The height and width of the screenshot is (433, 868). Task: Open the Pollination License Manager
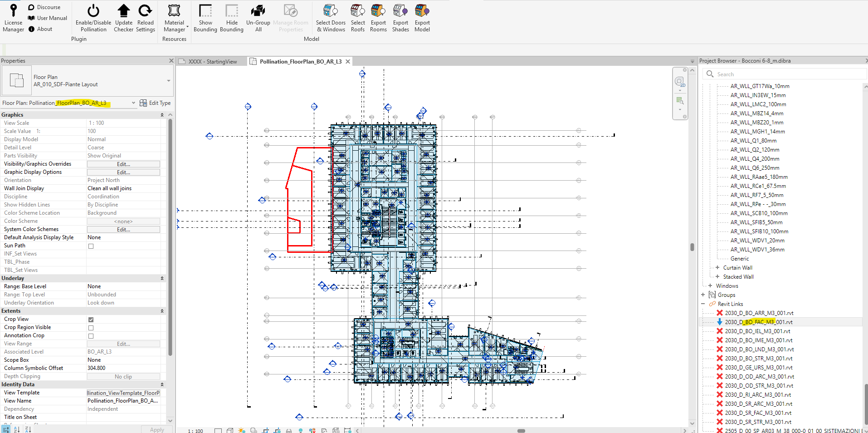pos(13,18)
